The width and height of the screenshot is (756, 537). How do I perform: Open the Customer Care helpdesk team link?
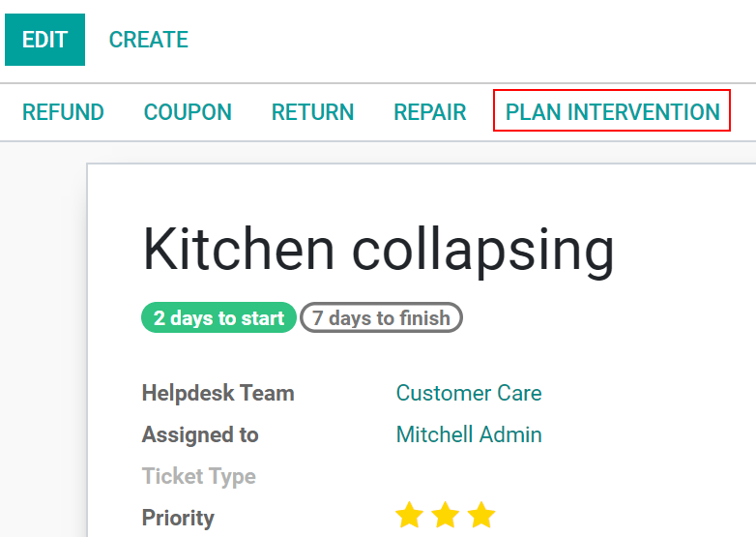469,393
